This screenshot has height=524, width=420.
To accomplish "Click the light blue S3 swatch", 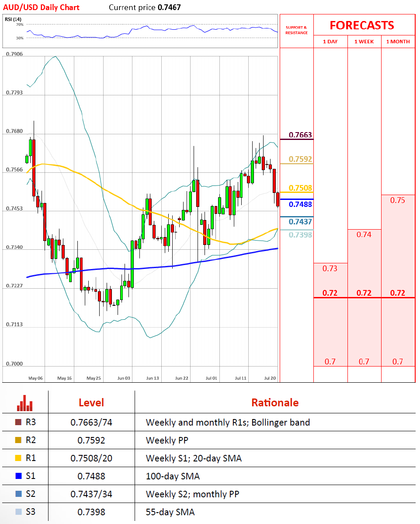I will tap(18, 512).
